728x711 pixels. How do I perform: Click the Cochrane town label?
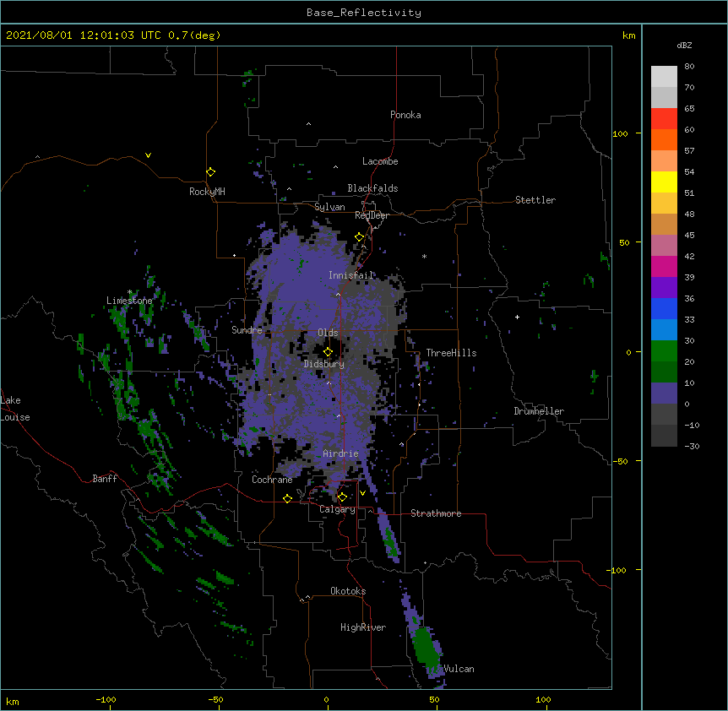[272, 480]
